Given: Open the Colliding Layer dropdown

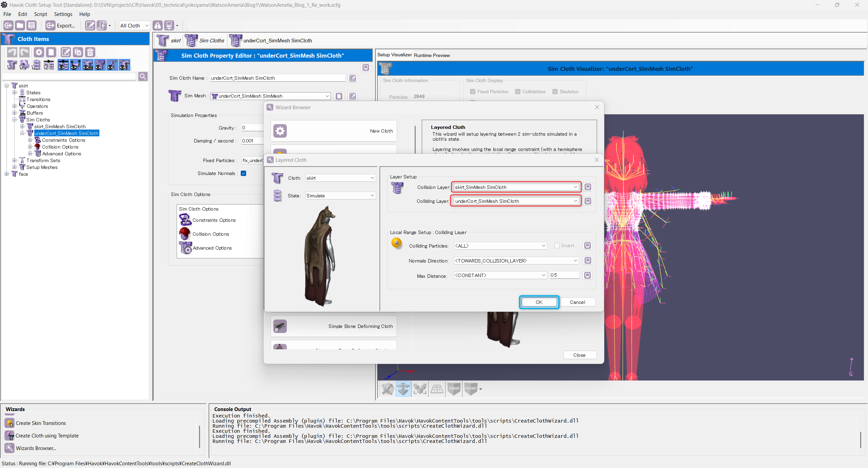Looking at the screenshot, I should [516, 201].
